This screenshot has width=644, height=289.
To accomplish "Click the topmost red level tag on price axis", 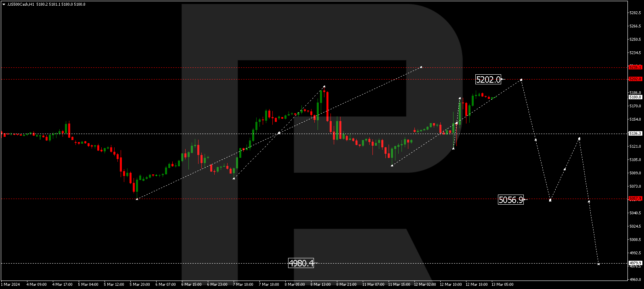I will pyautogui.click(x=635, y=67).
